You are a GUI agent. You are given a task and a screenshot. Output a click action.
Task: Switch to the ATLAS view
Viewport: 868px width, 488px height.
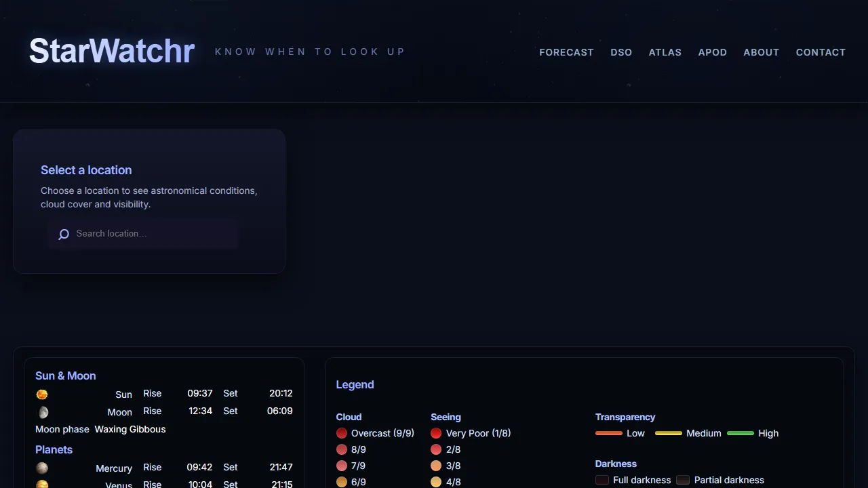click(x=665, y=52)
